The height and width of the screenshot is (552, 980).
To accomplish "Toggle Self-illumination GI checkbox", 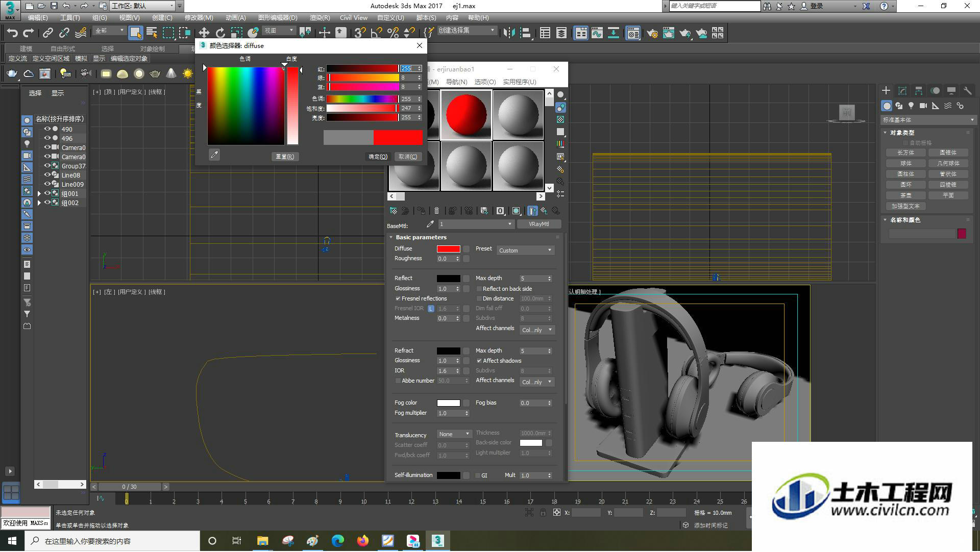I will [478, 476].
